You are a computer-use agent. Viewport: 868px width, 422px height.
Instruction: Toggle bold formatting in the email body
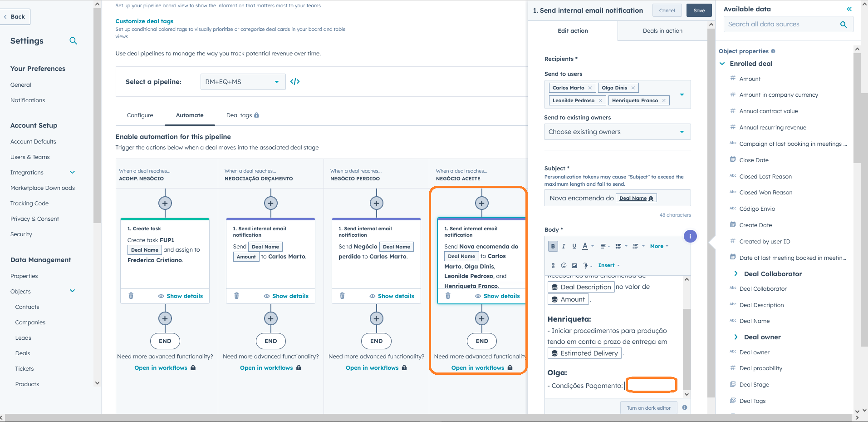pyautogui.click(x=553, y=246)
